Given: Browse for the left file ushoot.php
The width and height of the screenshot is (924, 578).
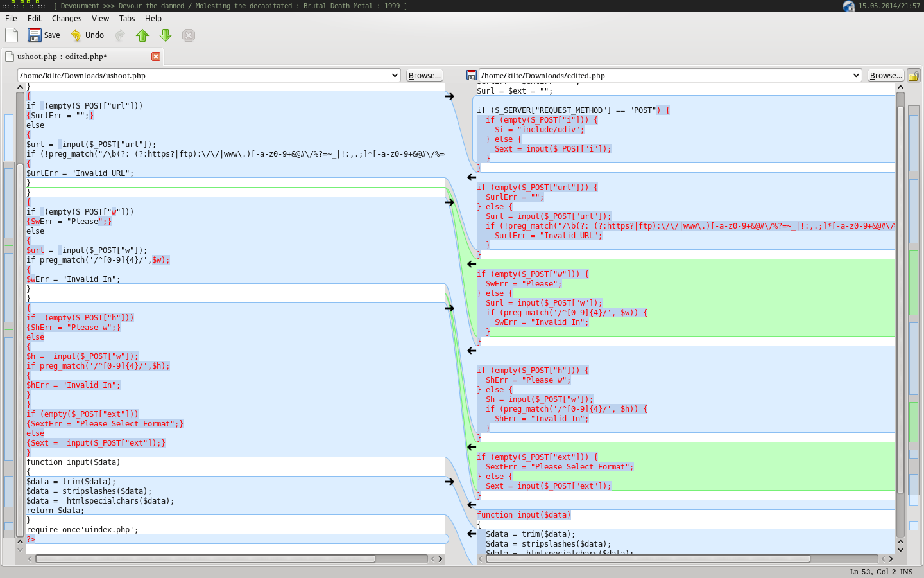Looking at the screenshot, I should 425,76.
